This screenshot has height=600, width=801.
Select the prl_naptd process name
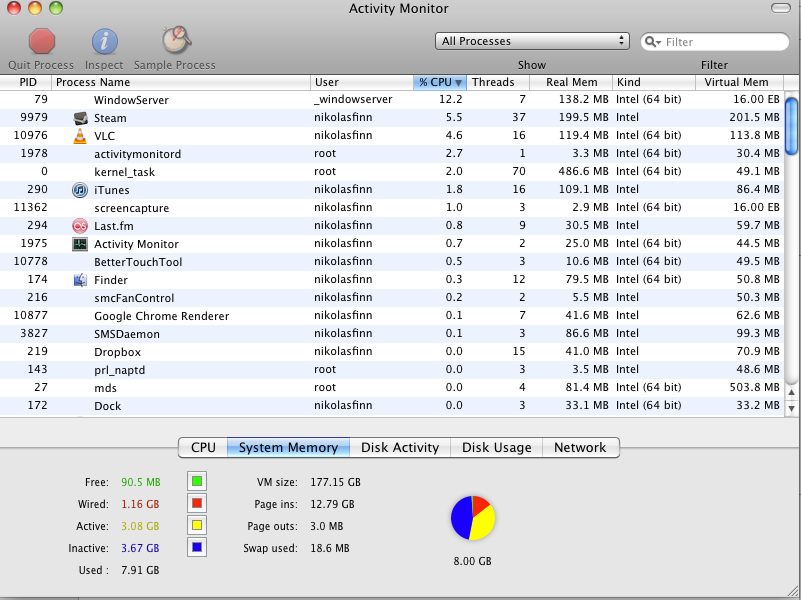120,370
